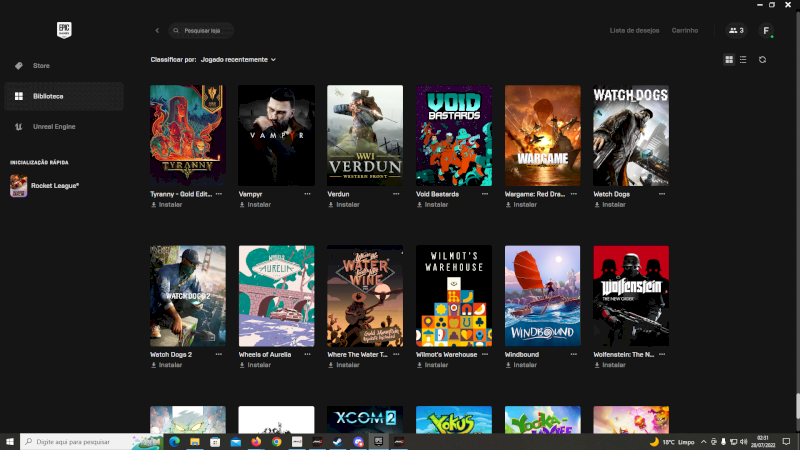Open Firefox from the taskbar
This screenshot has height=450, width=800.
click(x=256, y=441)
